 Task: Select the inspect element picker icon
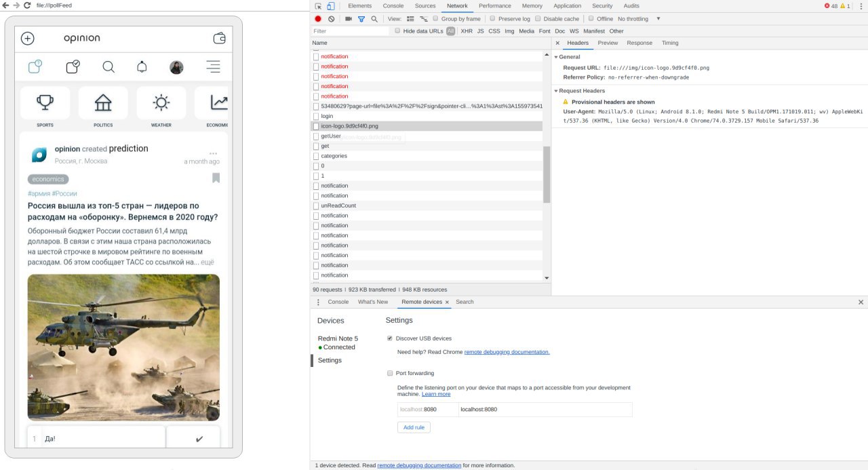(319, 6)
